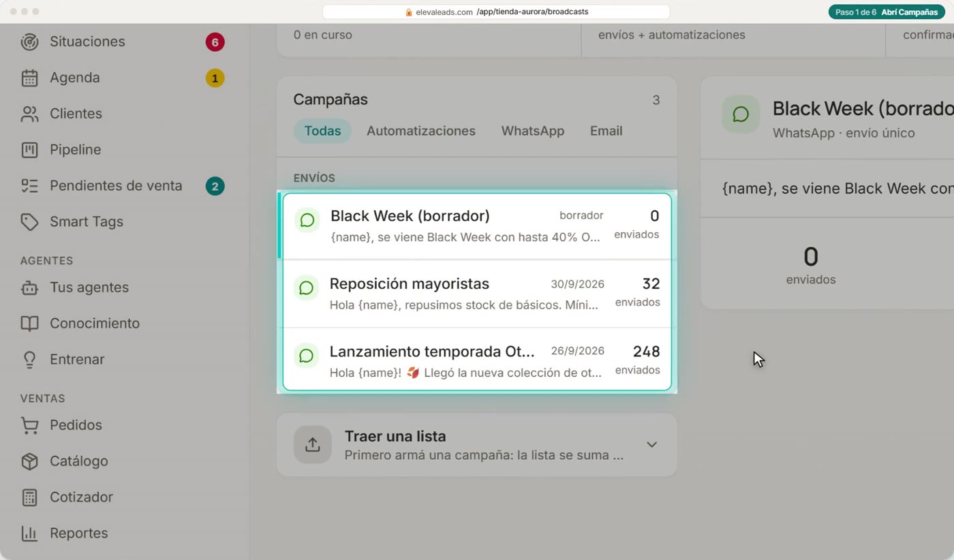Select the Email filter tab
This screenshot has width=954, height=560.
pyautogui.click(x=606, y=131)
